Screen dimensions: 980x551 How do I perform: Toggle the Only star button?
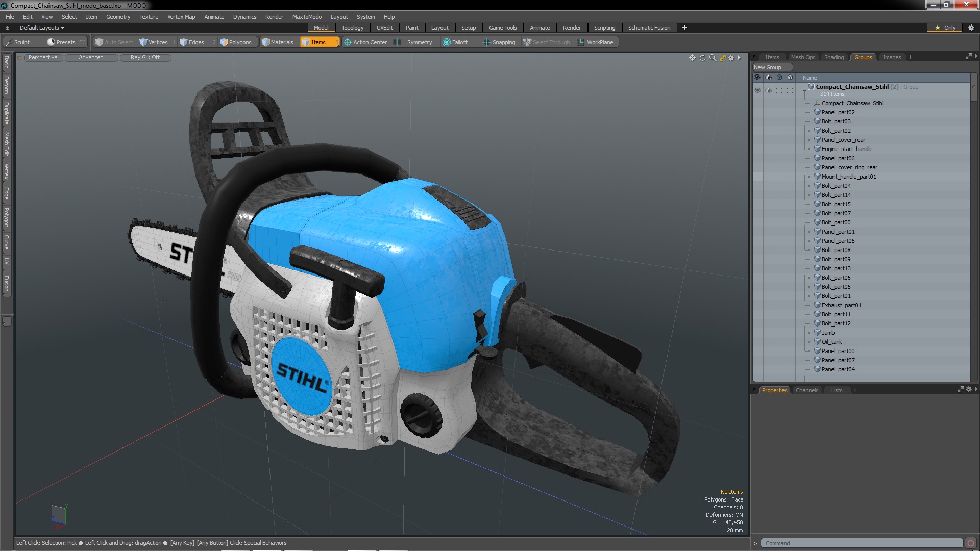[x=945, y=28]
